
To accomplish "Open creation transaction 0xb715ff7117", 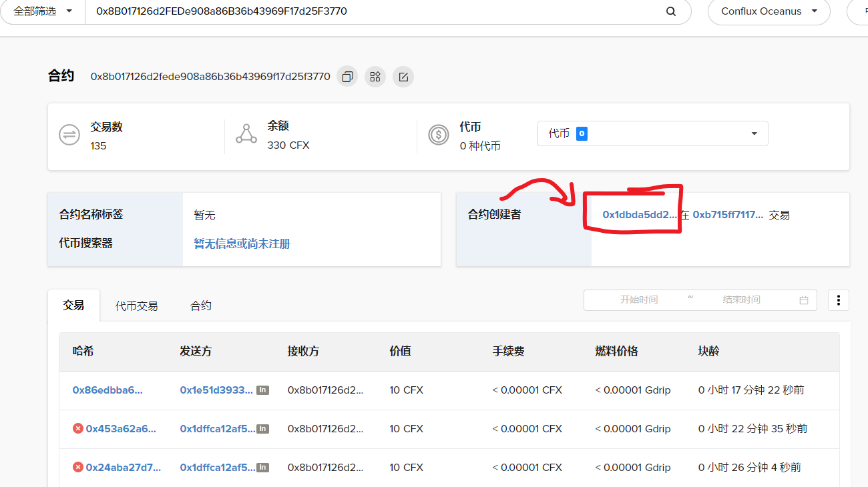I will 728,215.
